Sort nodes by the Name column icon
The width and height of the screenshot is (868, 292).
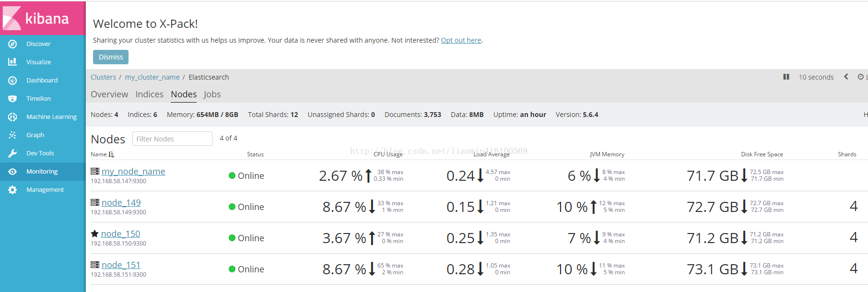[111, 154]
